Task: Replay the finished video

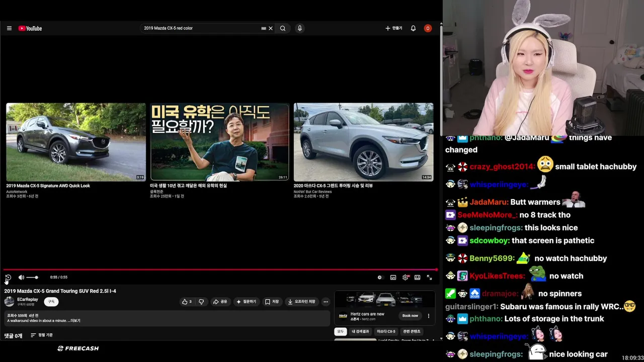Action: [8, 278]
